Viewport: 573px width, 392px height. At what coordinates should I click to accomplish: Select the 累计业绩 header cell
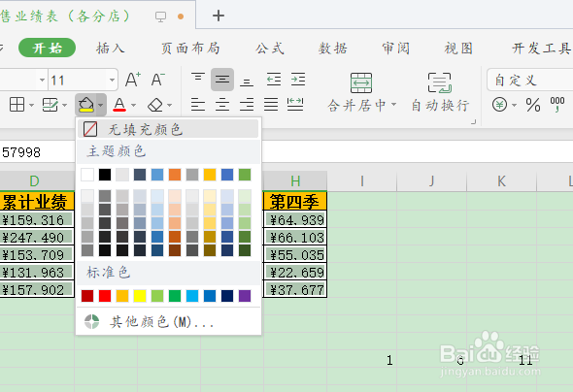tap(37, 202)
